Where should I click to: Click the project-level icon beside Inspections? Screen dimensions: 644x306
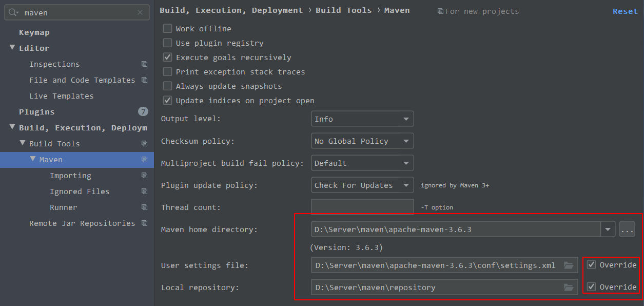coord(144,64)
